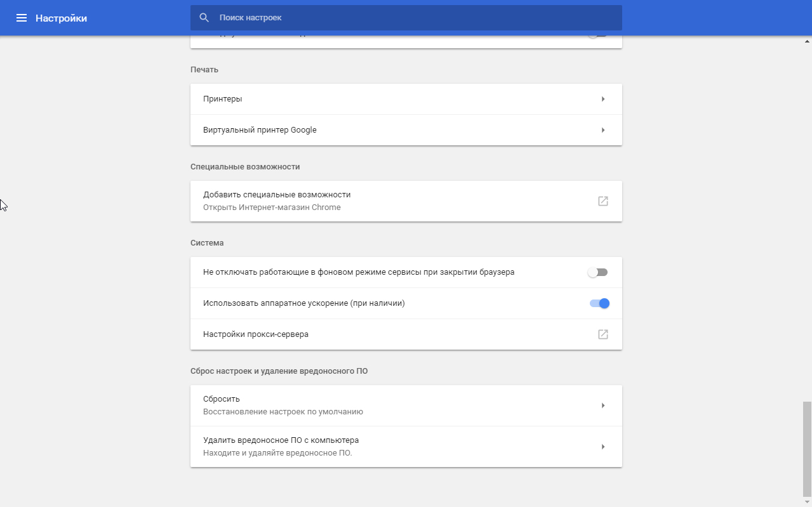Viewport: 812px width, 507px height.
Task: Click the scrollbar up arrow
Action: (x=807, y=41)
